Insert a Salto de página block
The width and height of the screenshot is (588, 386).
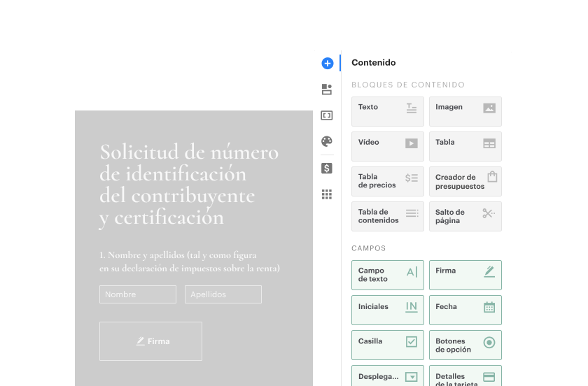(465, 216)
